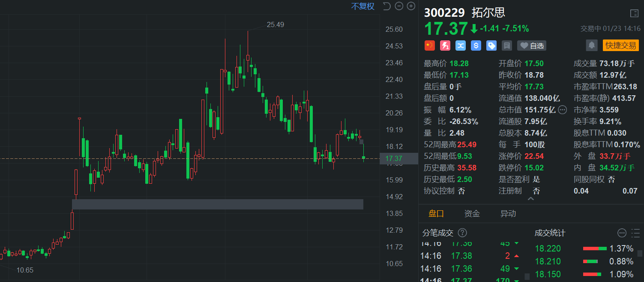The image size is (644, 282).
Task: Click the blue dollar sign icon
Action: point(476,45)
